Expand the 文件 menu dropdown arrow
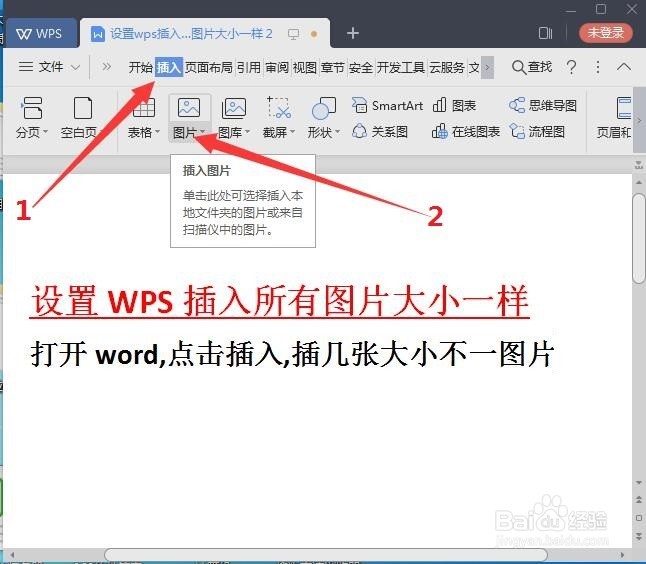Viewport: 646px width, 564px height. click(75, 67)
